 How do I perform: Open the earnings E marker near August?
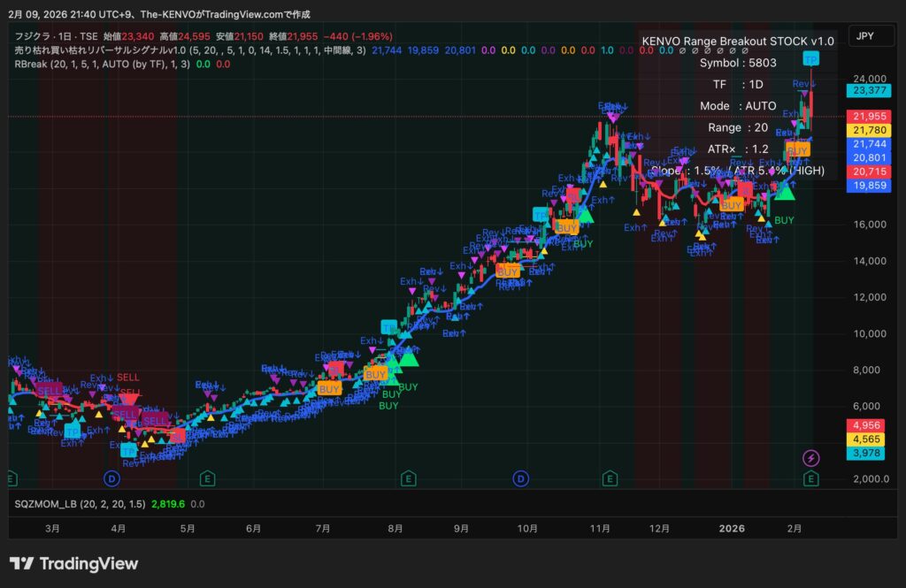click(x=408, y=478)
